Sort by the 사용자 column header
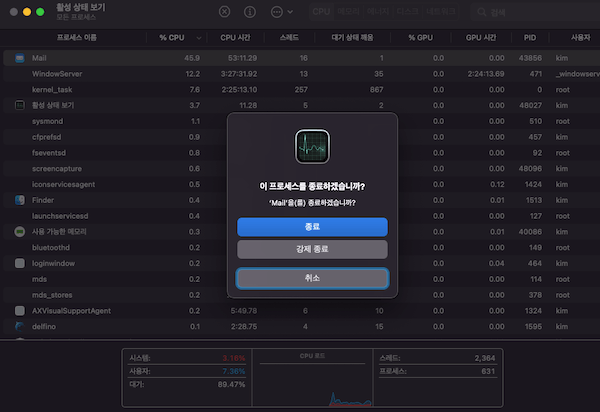The image size is (600, 412). 580,37
